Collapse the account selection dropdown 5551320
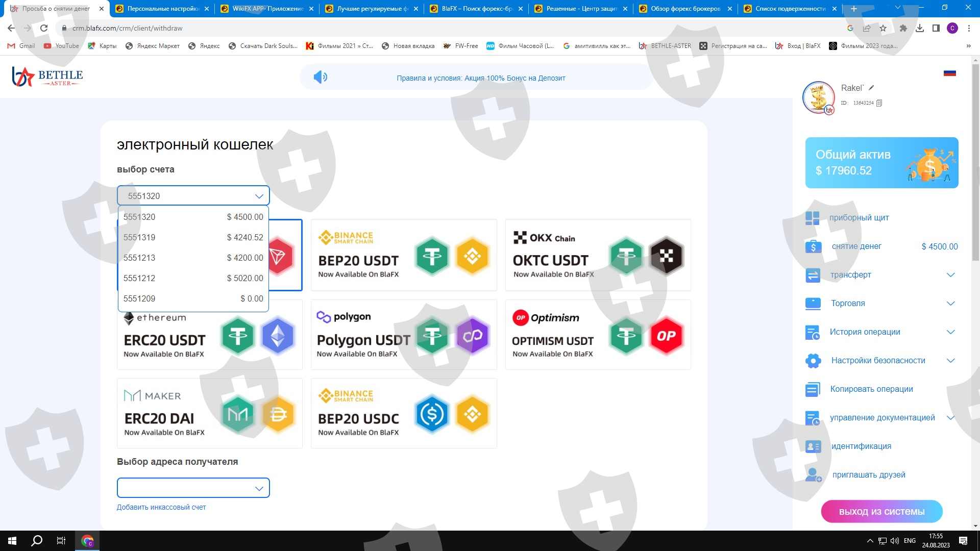980x551 pixels. (x=259, y=196)
